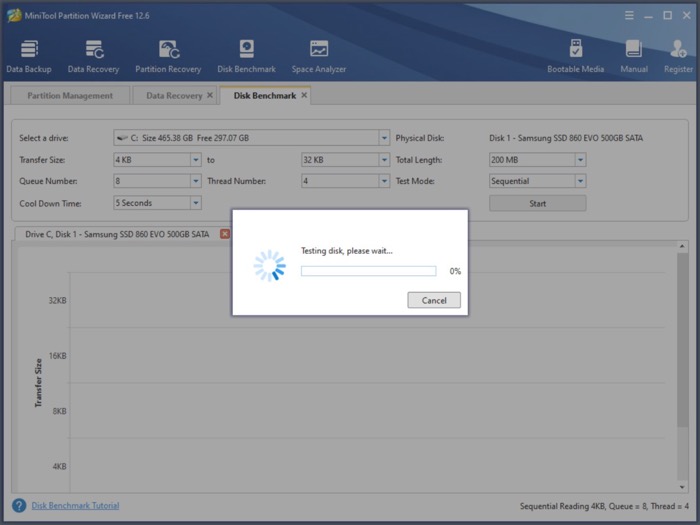Viewport: 700px width, 525px height.
Task: Open the Cool Down Time dropdown
Action: tap(196, 203)
